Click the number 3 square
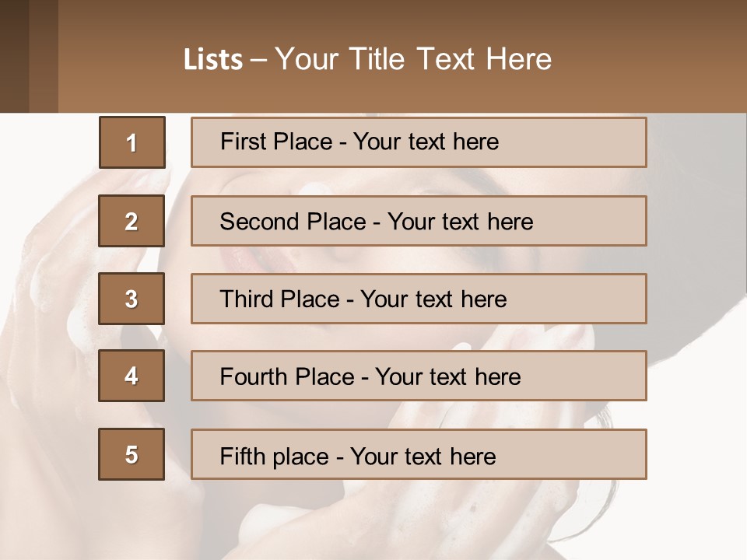The height and width of the screenshot is (560, 747). 132,299
